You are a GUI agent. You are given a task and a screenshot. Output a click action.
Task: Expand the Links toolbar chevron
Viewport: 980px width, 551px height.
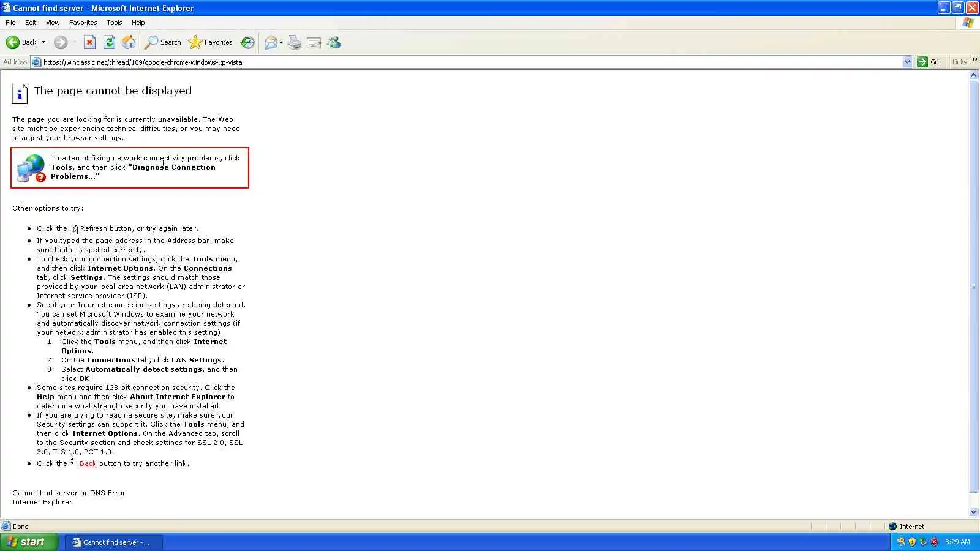tap(974, 59)
